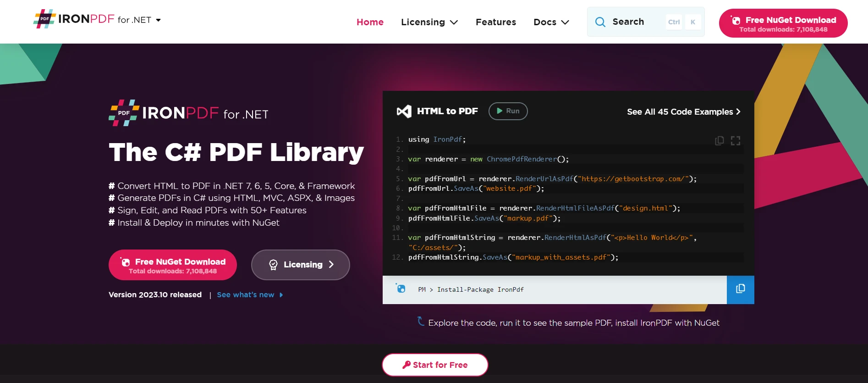Click code line with RenderHtmlFileAsPdf call
Image resolution: width=868 pixels, height=383 pixels.
coord(544,208)
